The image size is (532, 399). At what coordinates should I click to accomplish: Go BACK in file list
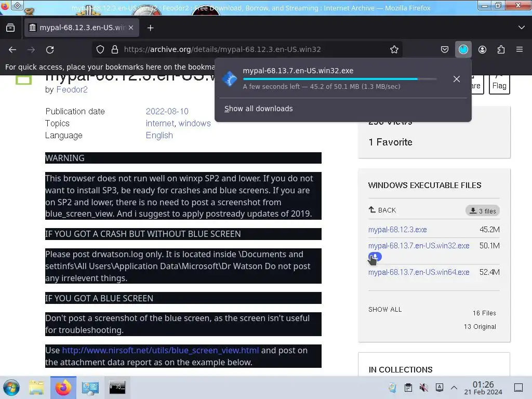tap(382, 210)
